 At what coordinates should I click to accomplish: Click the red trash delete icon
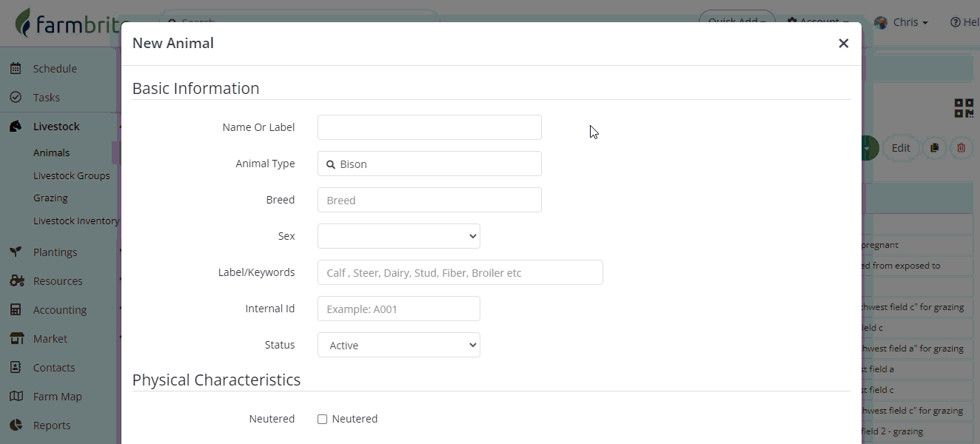click(961, 148)
